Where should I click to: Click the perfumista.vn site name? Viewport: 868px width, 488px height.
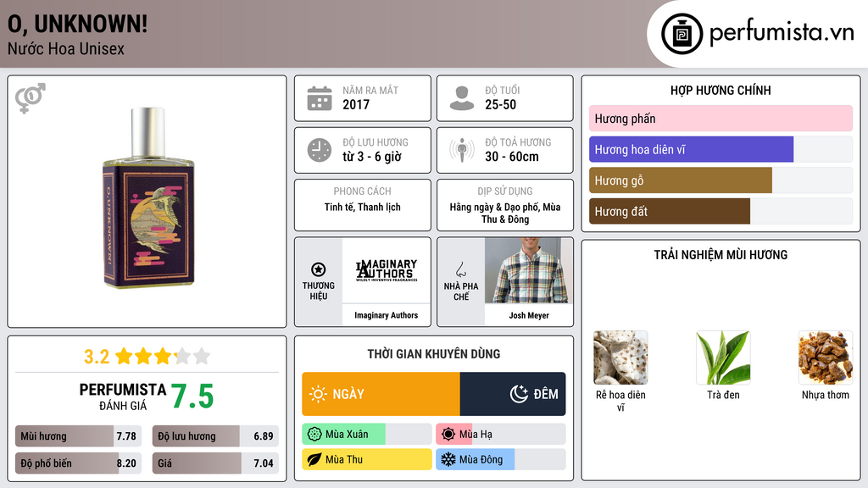click(781, 33)
